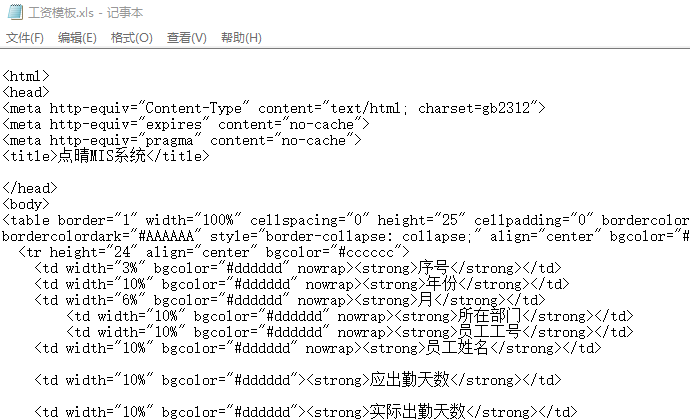Image resolution: width=690 pixels, height=420 pixels.
Task: Open the 文件(F) menu
Action: [25, 38]
